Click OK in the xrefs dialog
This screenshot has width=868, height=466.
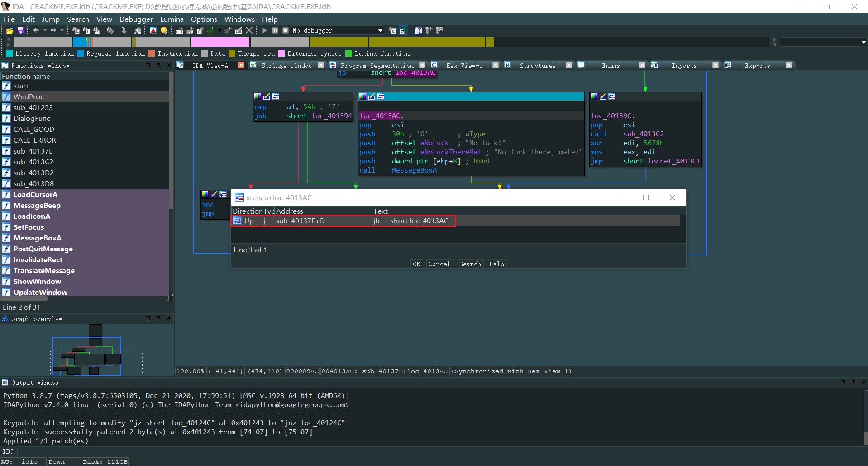pyautogui.click(x=416, y=264)
